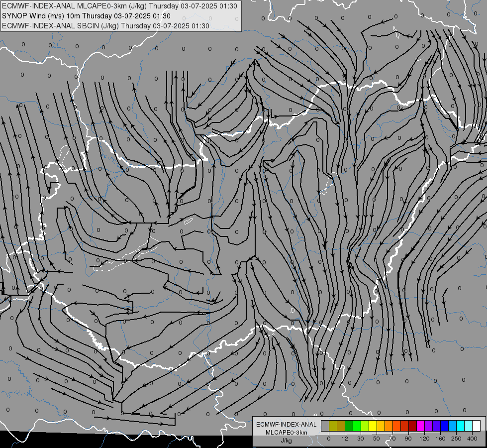
Task: Click the sky blue swatch before 250
Action: coord(453,426)
